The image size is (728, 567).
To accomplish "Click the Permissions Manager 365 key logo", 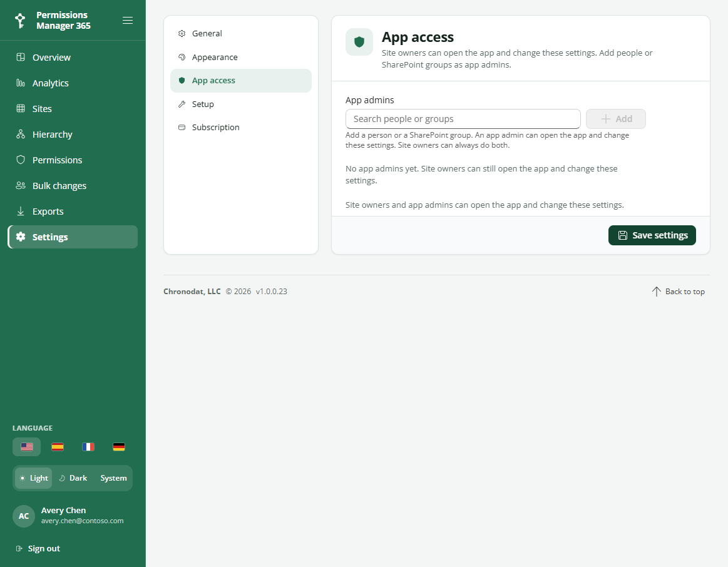I will point(20,21).
